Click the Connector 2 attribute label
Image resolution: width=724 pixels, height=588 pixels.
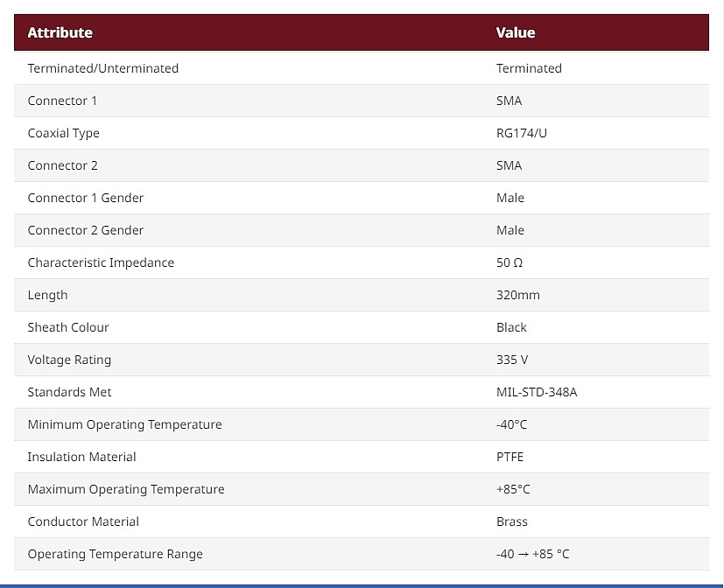[63, 165]
